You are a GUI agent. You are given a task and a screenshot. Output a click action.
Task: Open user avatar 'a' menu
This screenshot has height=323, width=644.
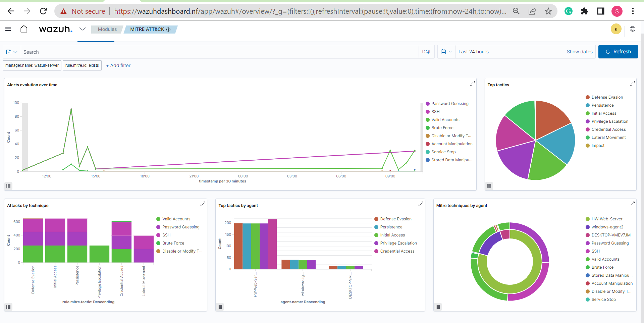pyautogui.click(x=616, y=29)
